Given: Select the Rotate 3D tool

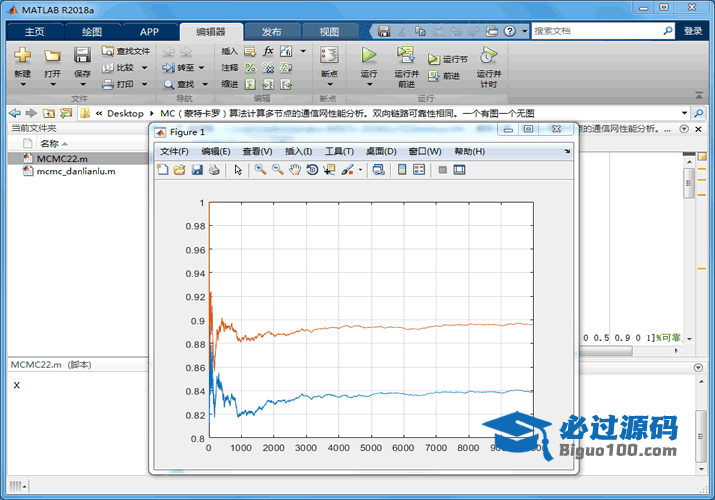Looking at the screenshot, I should tap(312, 170).
